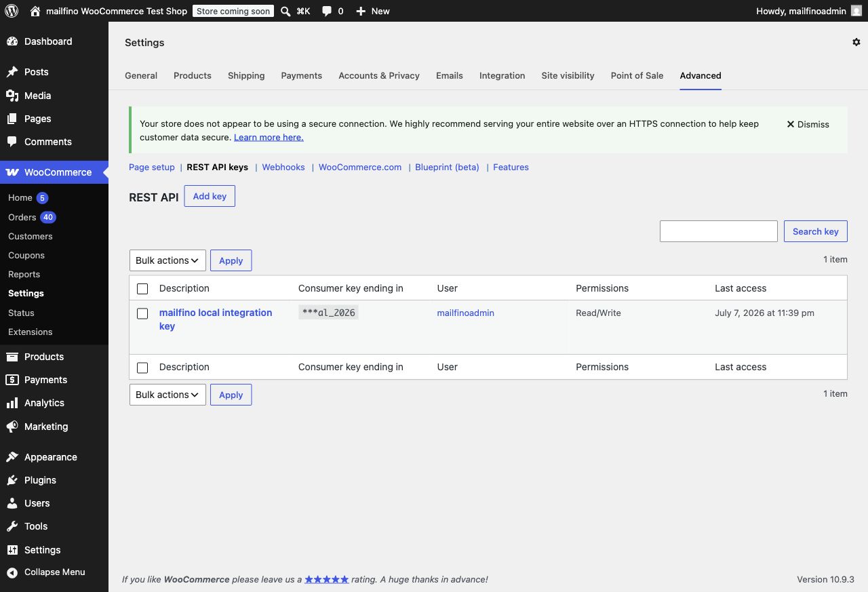
Task: Switch to the Point of Sale tab
Action: (x=637, y=75)
